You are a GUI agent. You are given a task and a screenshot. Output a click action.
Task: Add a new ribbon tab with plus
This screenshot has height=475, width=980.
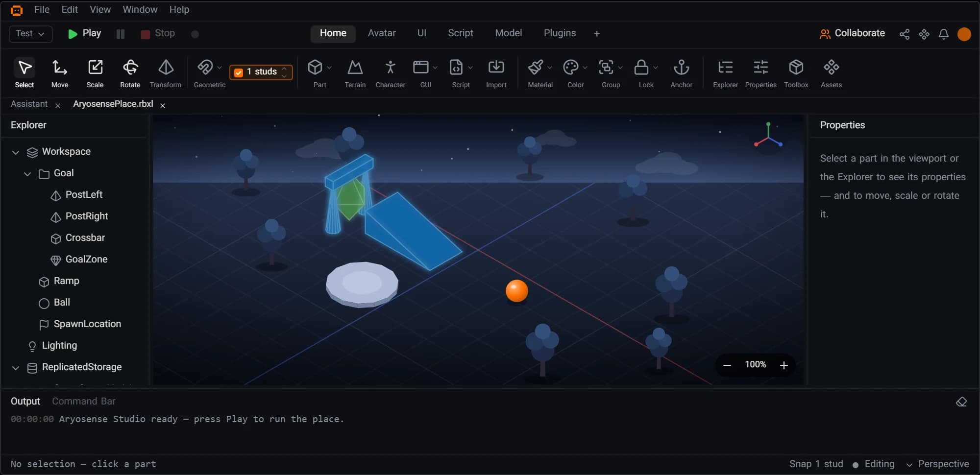(x=597, y=33)
